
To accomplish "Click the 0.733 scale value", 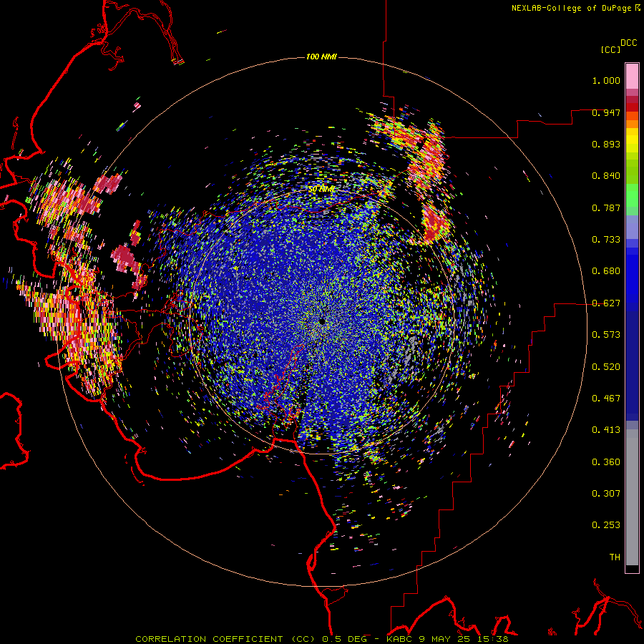I will click(606, 240).
